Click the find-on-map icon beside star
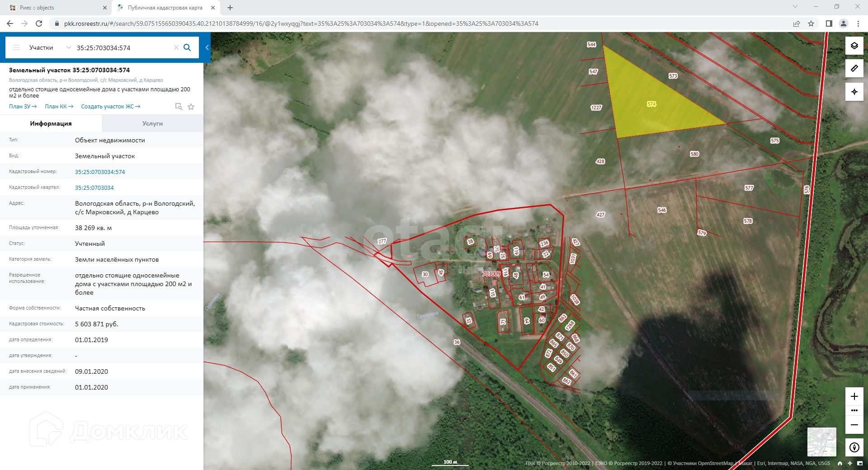The height and width of the screenshot is (470, 868). click(179, 107)
